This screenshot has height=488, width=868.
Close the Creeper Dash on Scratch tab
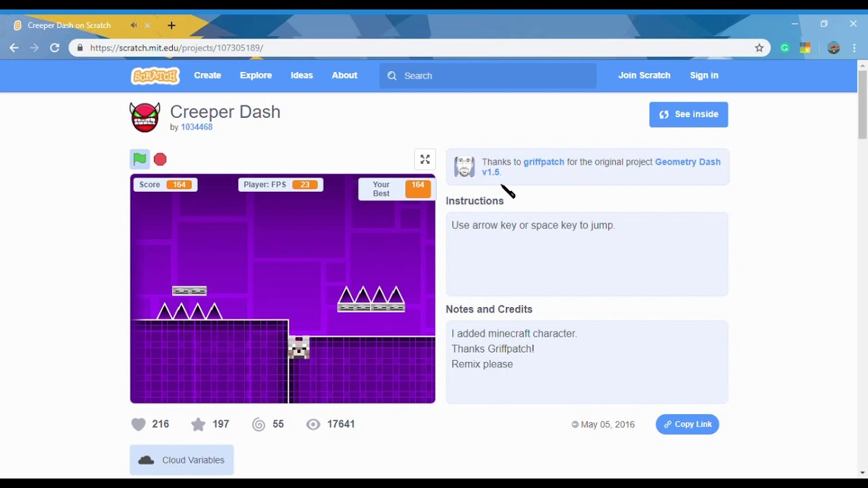[147, 26]
